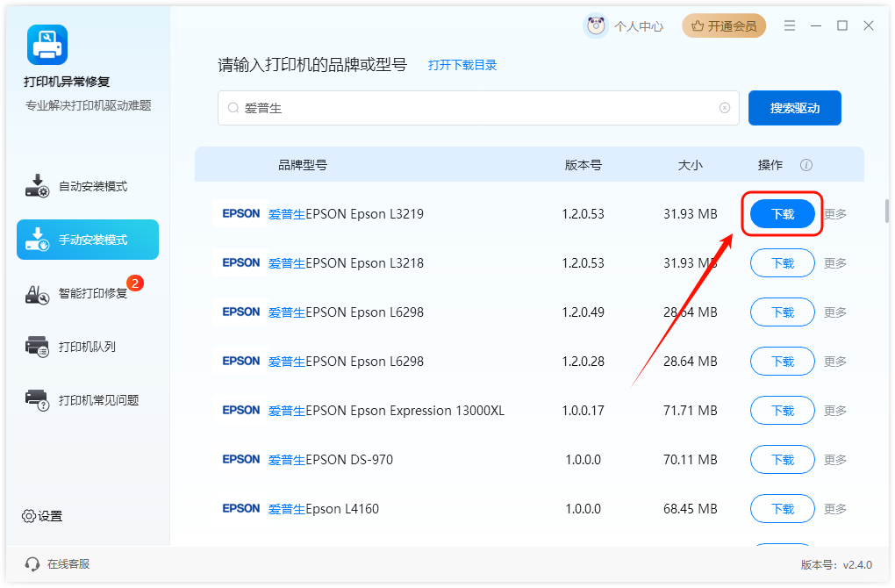Click the 在线客服 headset icon
895x588 pixels.
click(32, 564)
